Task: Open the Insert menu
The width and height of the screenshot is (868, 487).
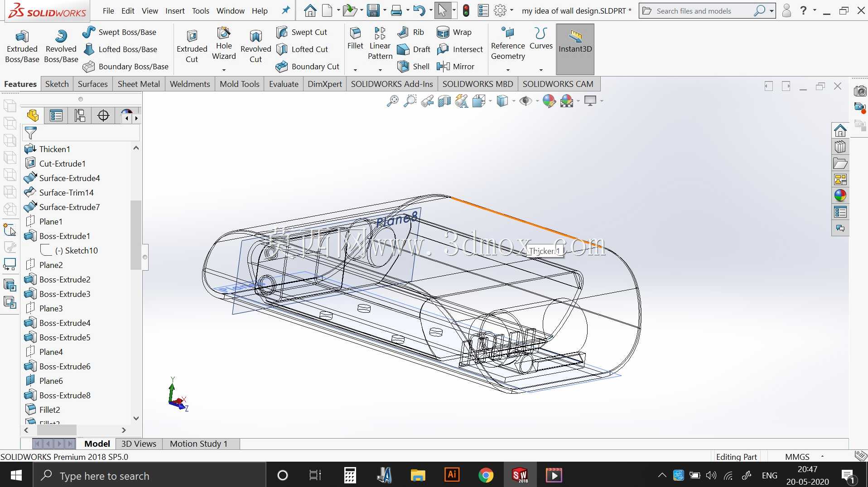Action: pos(175,11)
